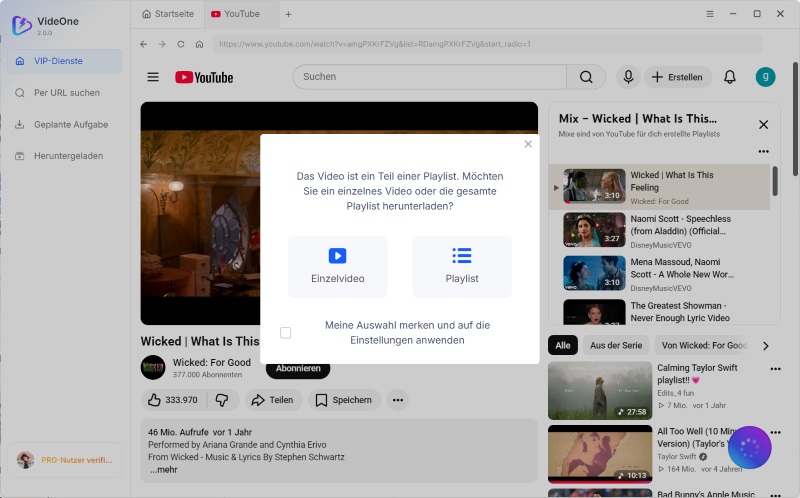This screenshot has width=800, height=498.
Task: Like the video with thumbs up
Action: point(173,400)
